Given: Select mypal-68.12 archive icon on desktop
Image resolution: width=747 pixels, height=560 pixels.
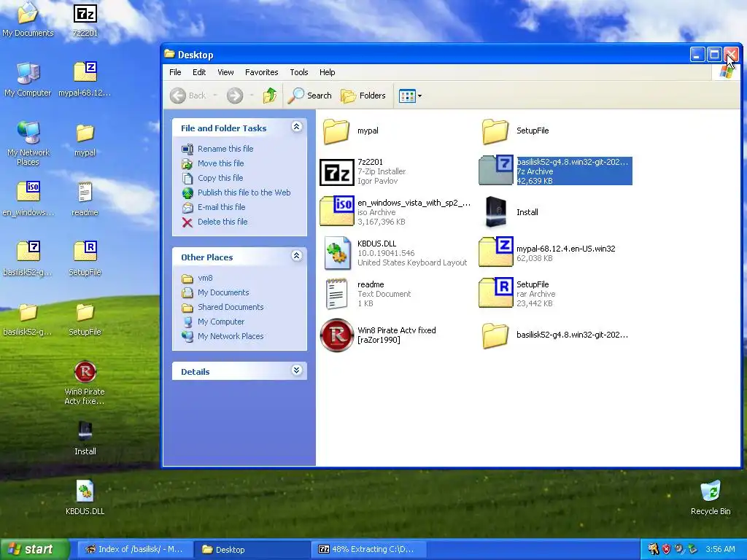Looking at the screenshot, I should [x=85, y=79].
